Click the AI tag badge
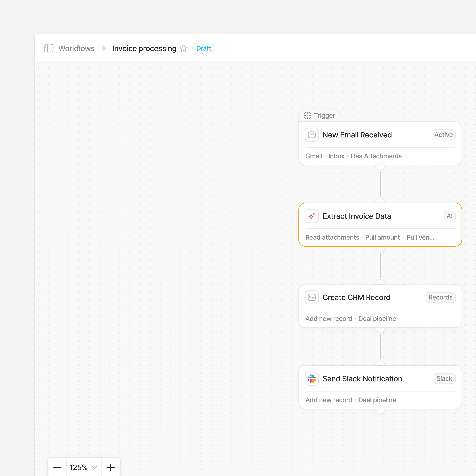This screenshot has height=476, width=476. [x=449, y=216]
